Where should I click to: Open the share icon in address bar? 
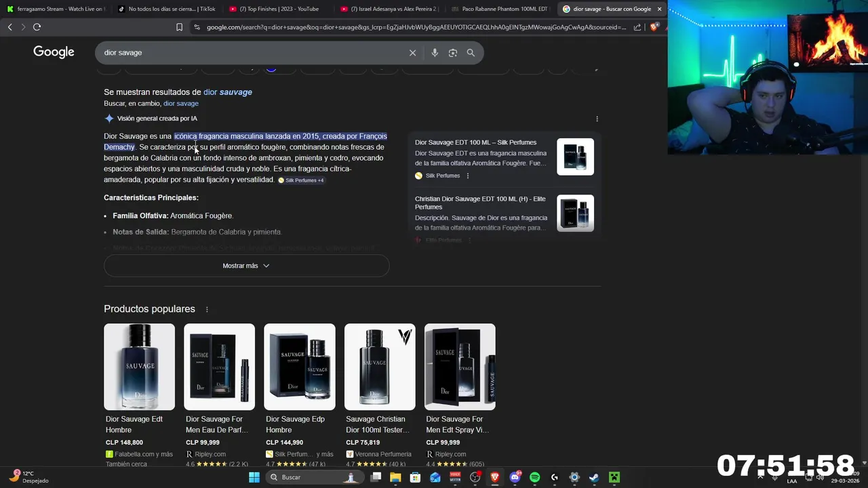(637, 27)
